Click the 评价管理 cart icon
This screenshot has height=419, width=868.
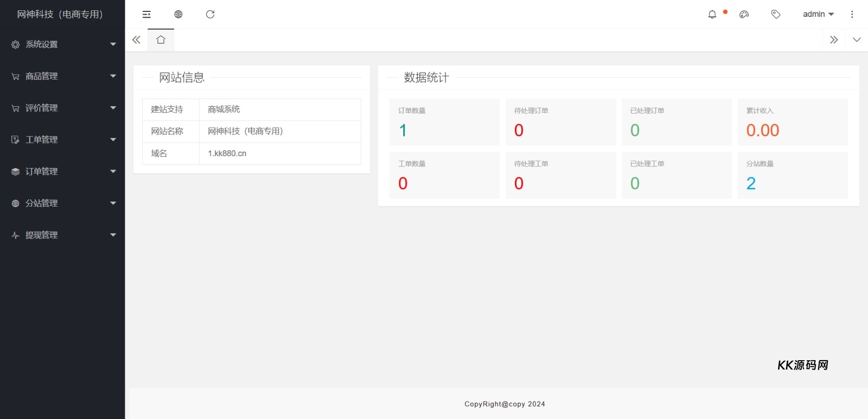coord(15,108)
